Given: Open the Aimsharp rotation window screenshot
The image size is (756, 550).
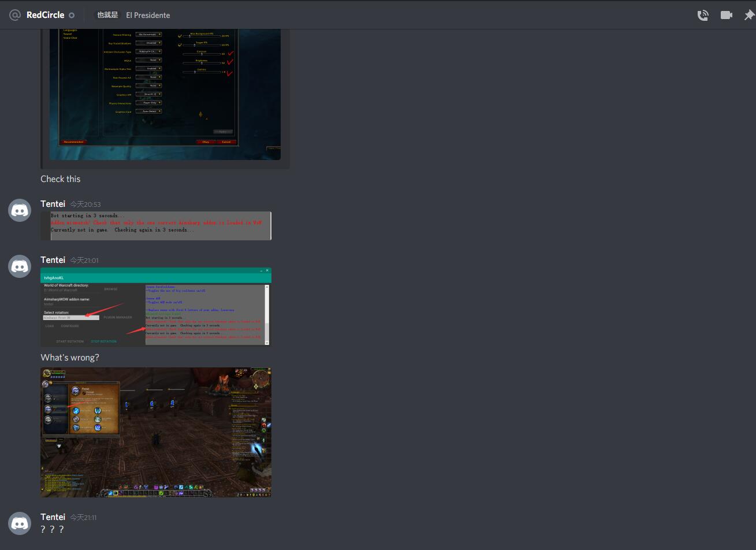Looking at the screenshot, I should point(156,307).
